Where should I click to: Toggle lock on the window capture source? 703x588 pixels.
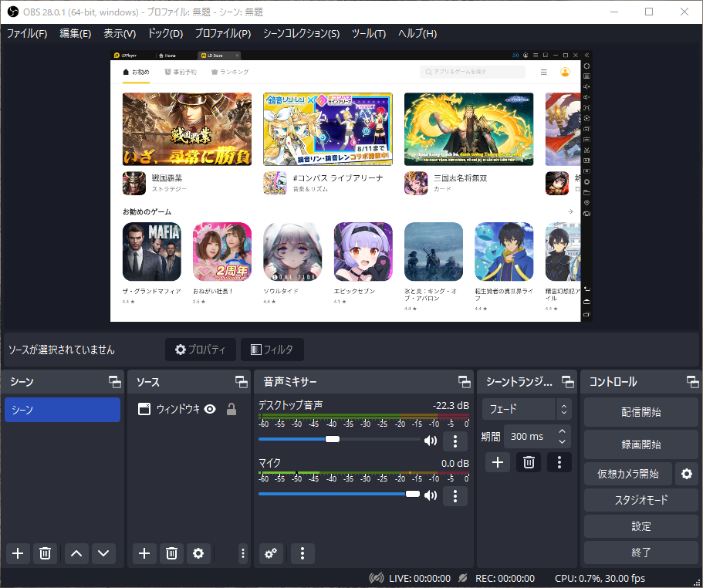231,410
